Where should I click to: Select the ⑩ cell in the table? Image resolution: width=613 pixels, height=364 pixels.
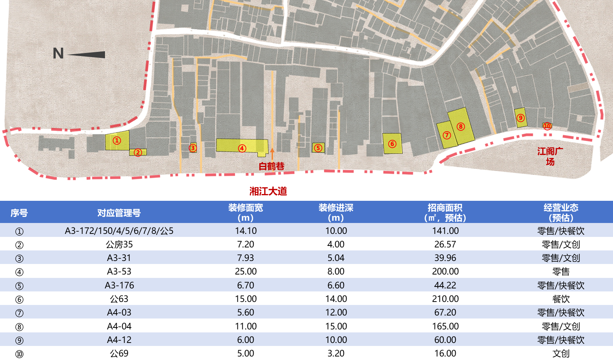pyautogui.click(x=19, y=354)
